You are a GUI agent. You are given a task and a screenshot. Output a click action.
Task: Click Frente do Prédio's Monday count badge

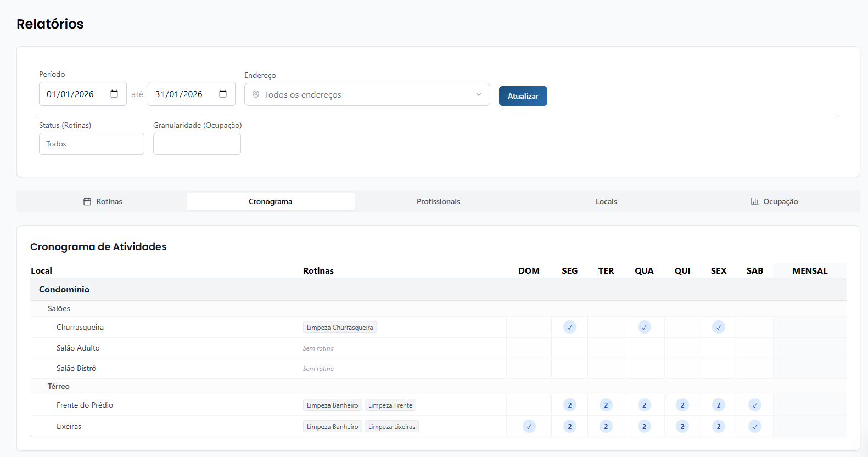click(569, 405)
